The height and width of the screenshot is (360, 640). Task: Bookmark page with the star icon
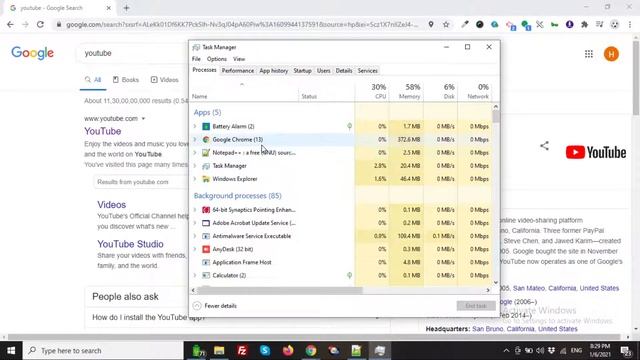point(446,24)
